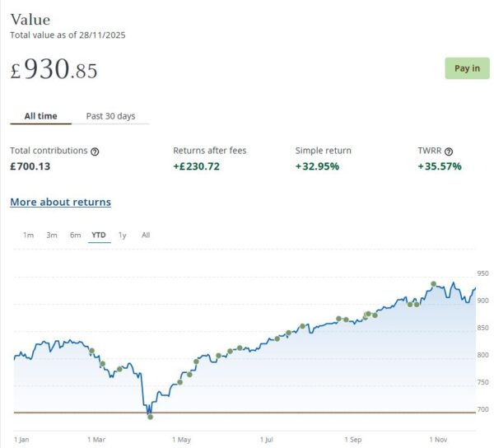Image resolution: width=494 pixels, height=448 pixels.
Task: Click the highest contribution dot near 1 Nov
Action: click(434, 284)
